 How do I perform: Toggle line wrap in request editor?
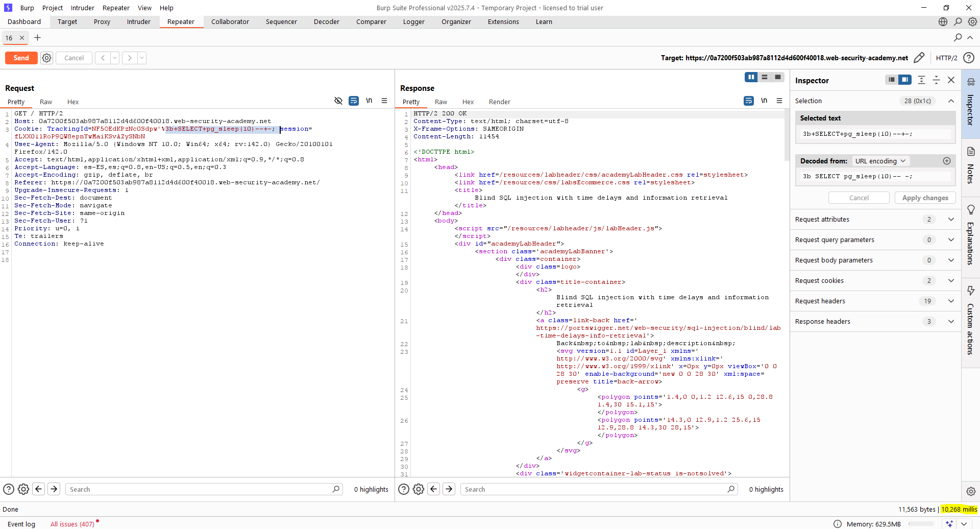[354, 101]
